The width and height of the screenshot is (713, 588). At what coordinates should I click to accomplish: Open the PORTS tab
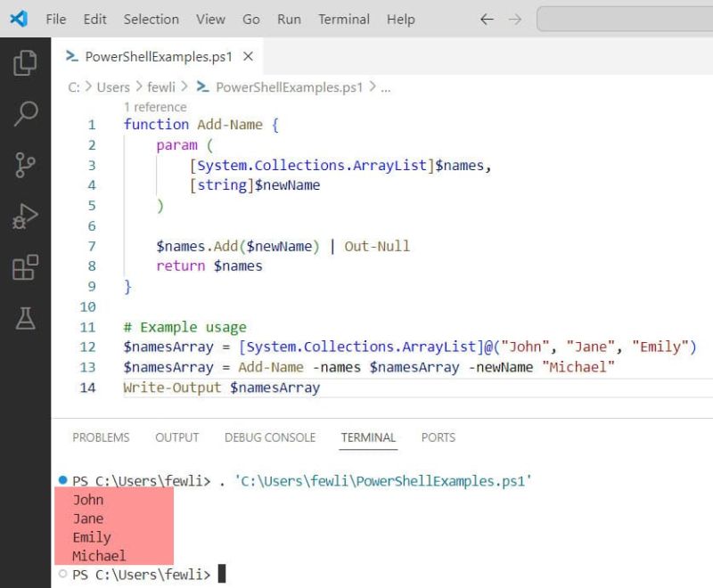[x=438, y=437]
